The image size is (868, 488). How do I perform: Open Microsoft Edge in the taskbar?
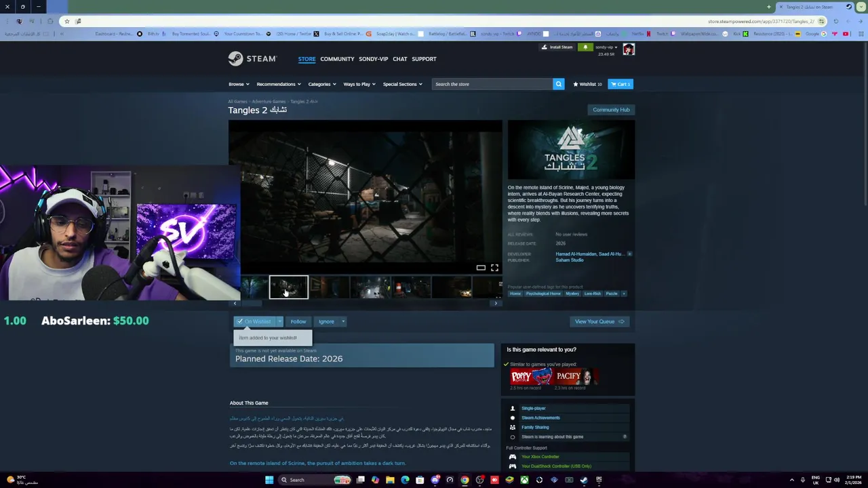pyautogui.click(x=405, y=480)
